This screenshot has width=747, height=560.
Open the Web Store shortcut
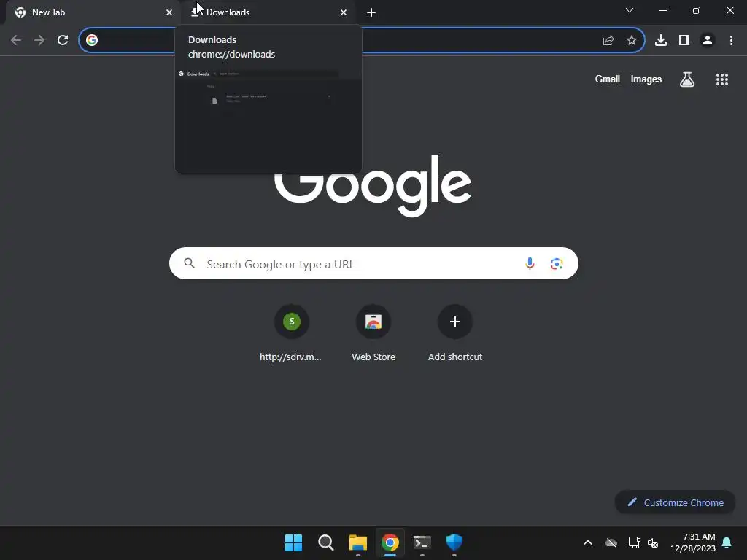tap(373, 333)
